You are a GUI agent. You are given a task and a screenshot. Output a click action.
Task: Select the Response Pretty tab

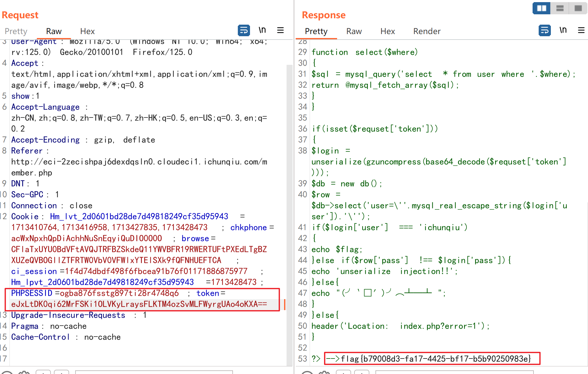[316, 31]
